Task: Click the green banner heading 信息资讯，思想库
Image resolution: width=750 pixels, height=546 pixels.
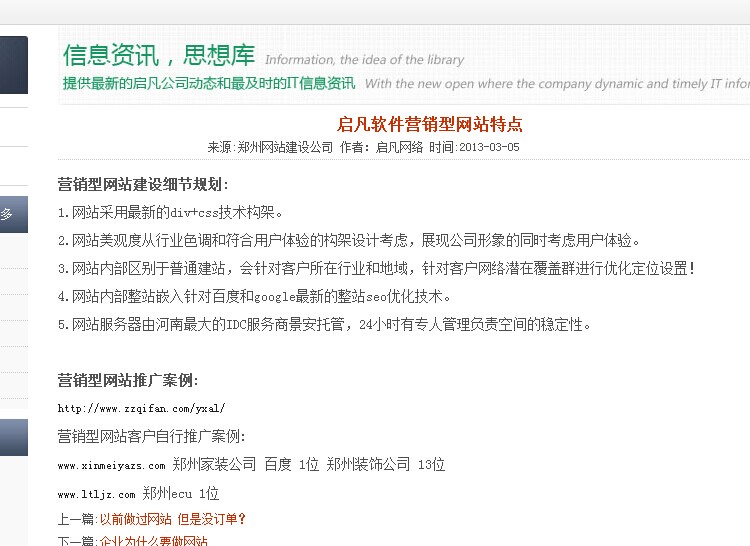Action: click(x=158, y=56)
